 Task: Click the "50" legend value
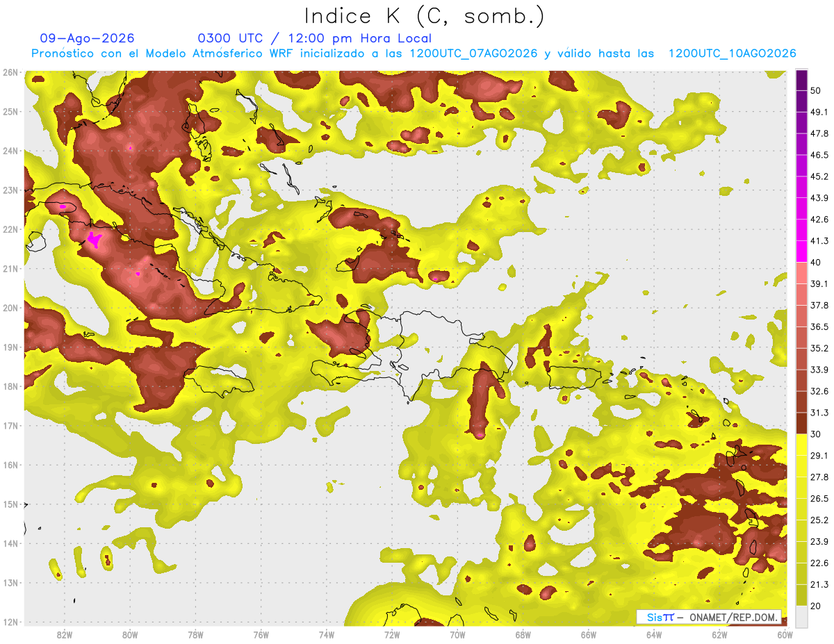pos(815,90)
